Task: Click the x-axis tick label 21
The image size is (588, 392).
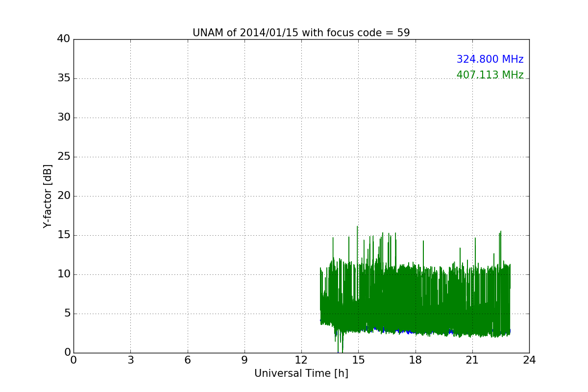Action: tap(472, 360)
